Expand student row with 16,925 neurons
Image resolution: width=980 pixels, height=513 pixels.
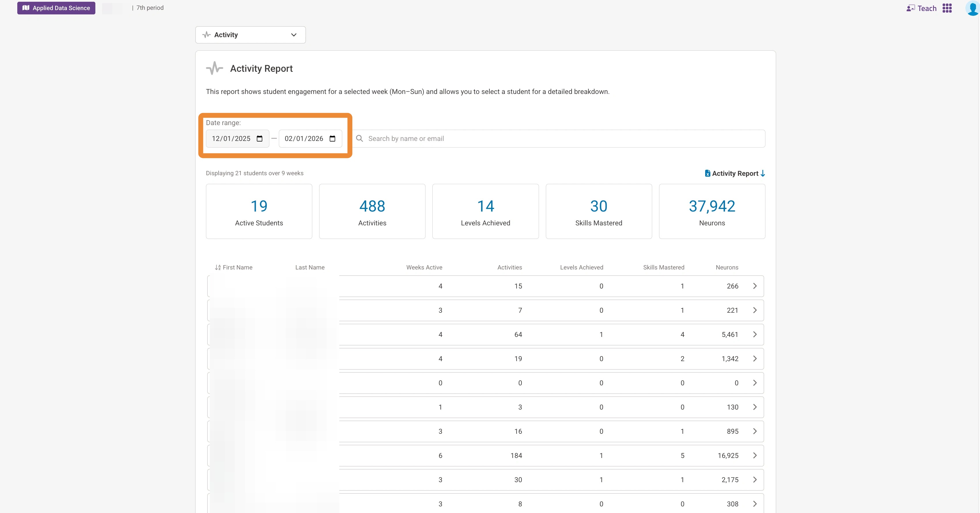pos(755,456)
